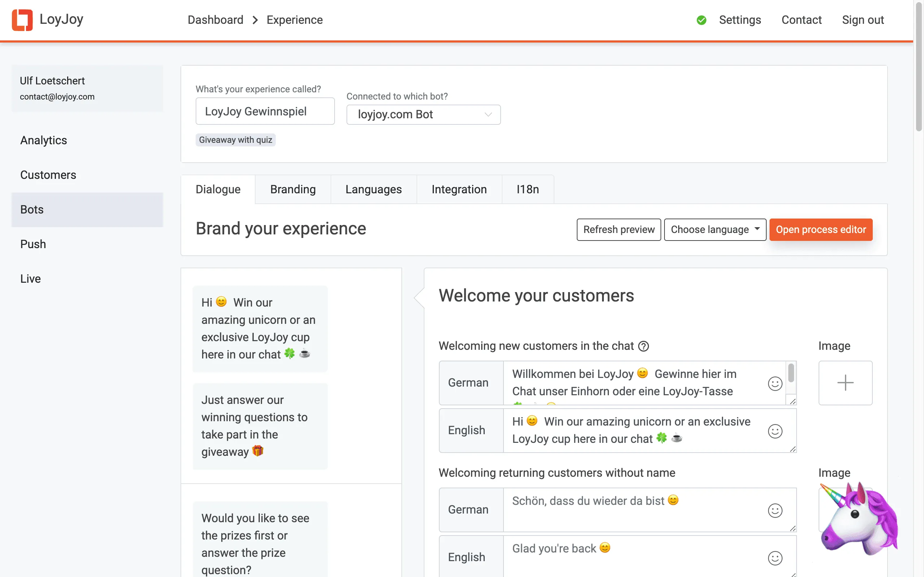Click the add image plus button

(846, 382)
